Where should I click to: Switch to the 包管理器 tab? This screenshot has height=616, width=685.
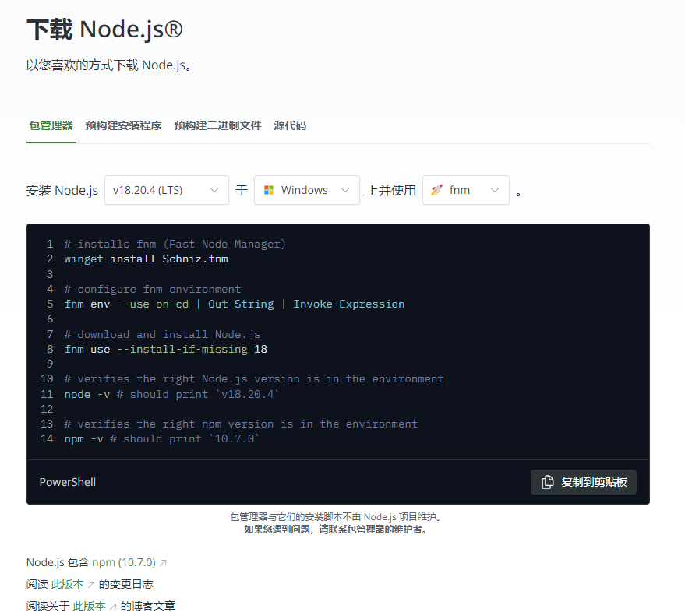click(51, 125)
